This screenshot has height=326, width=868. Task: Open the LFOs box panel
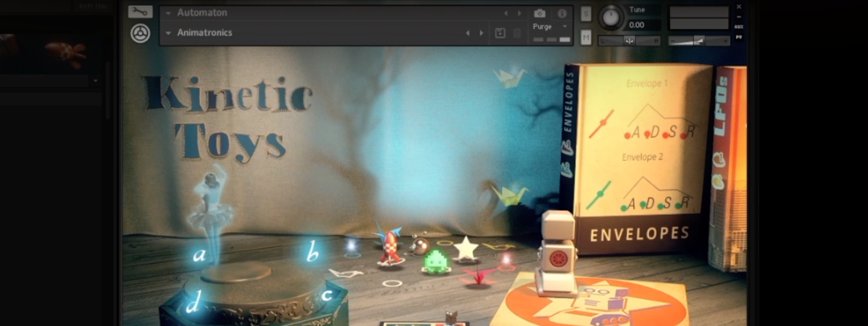[x=728, y=169]
